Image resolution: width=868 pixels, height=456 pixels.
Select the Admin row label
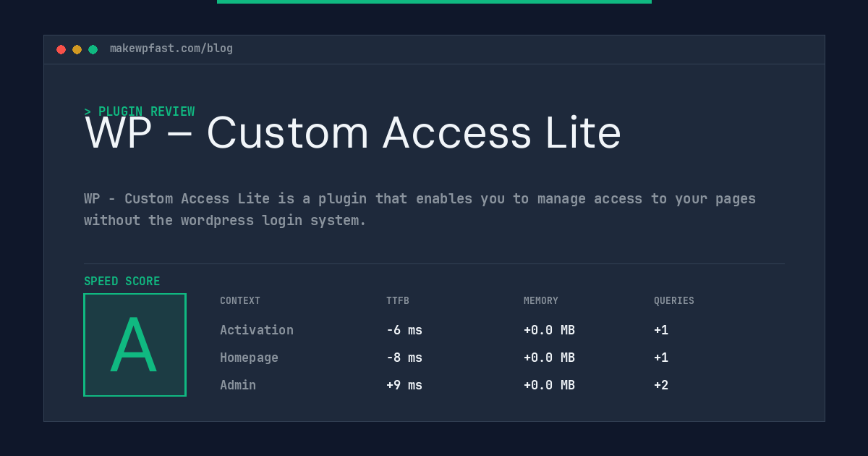238,385
